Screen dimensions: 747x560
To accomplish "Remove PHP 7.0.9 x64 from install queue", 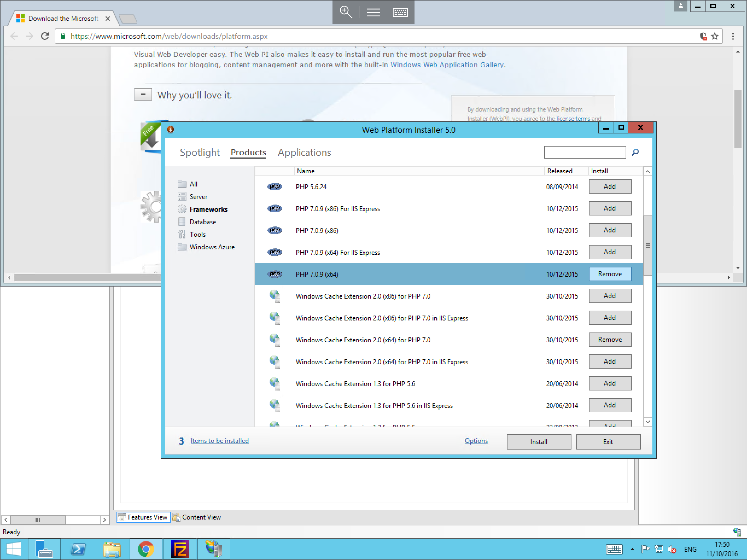I will tap(610, 273).
